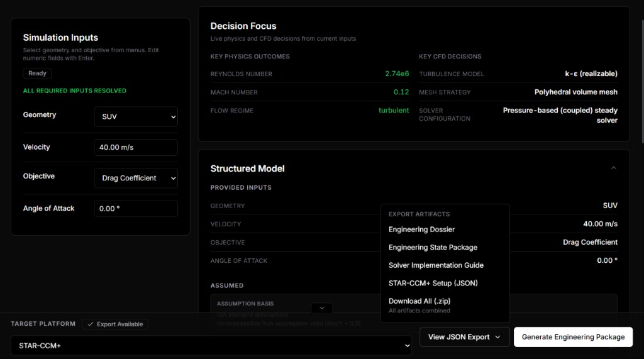The width and height of the screenshot is (644, 359).
Task: Click the Mach number value 0.12
Action: point(401,92)
